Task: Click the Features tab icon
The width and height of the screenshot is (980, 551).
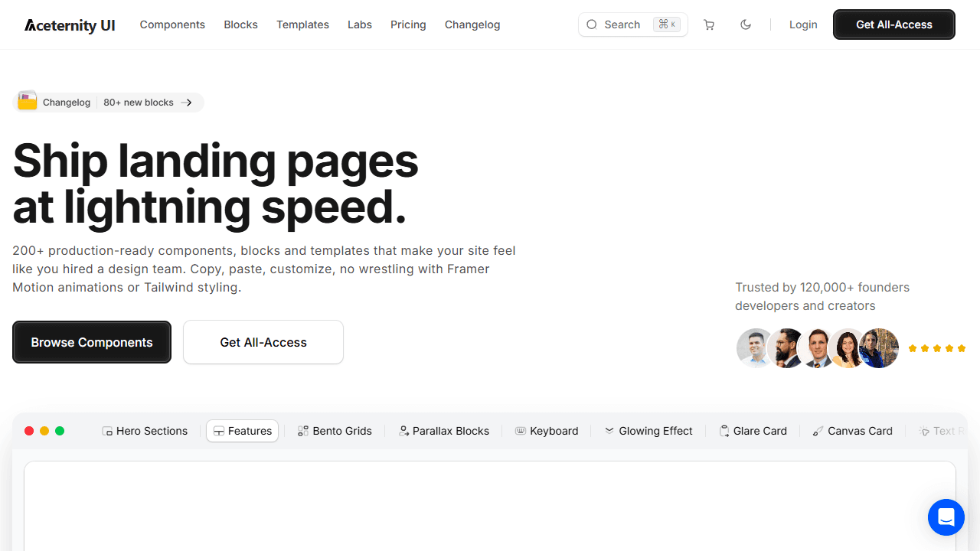Action: point(219,432)
